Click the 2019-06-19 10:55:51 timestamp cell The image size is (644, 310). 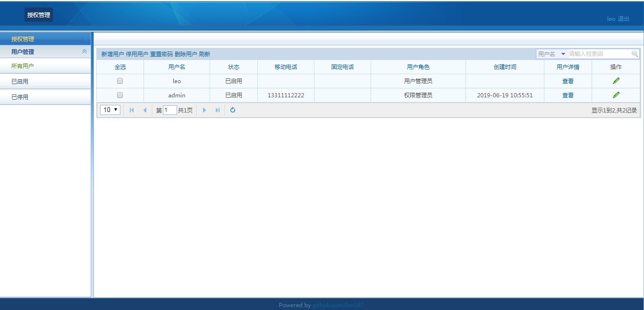(x=505, y=95)
